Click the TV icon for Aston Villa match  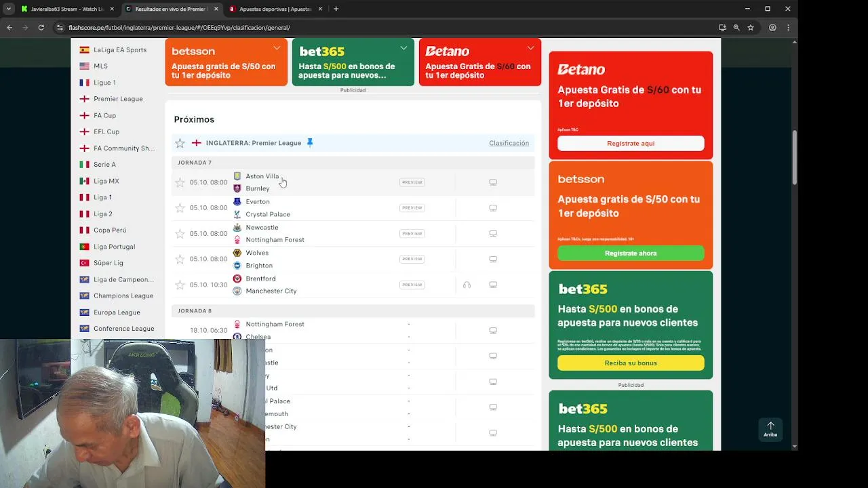[493, 182]
